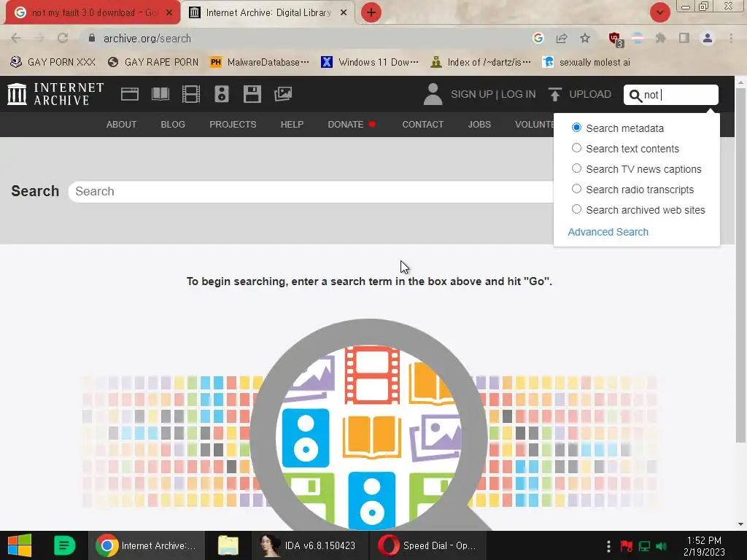The image size is (747, 560).
Task: Bookmark this page with the star icon
Action: click(x=585, y=38)
